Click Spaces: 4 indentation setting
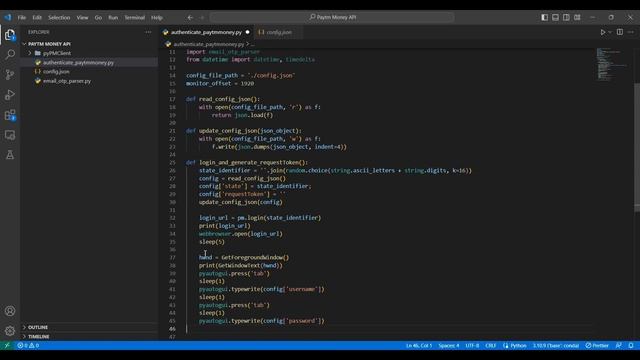640x360 pixels. (449, 345)
